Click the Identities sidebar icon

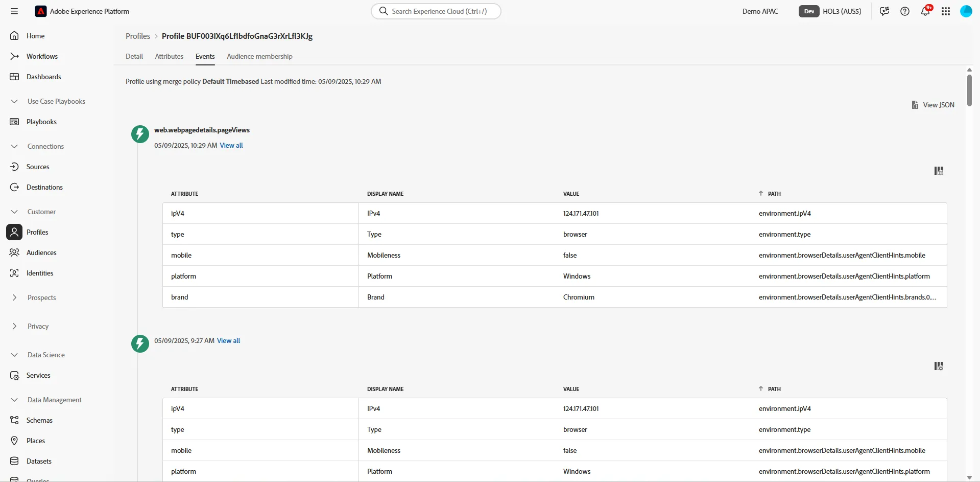[14, 273]
